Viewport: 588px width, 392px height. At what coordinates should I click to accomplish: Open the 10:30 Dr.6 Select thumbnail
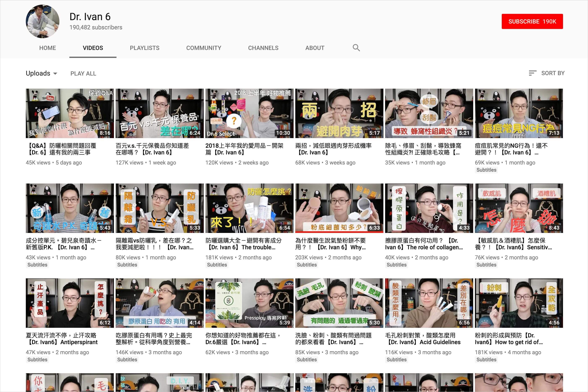tap(249, 113)
